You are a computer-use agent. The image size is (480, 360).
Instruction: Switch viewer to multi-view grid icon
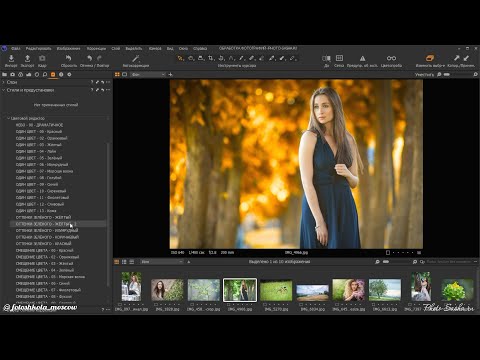point(117,75)
